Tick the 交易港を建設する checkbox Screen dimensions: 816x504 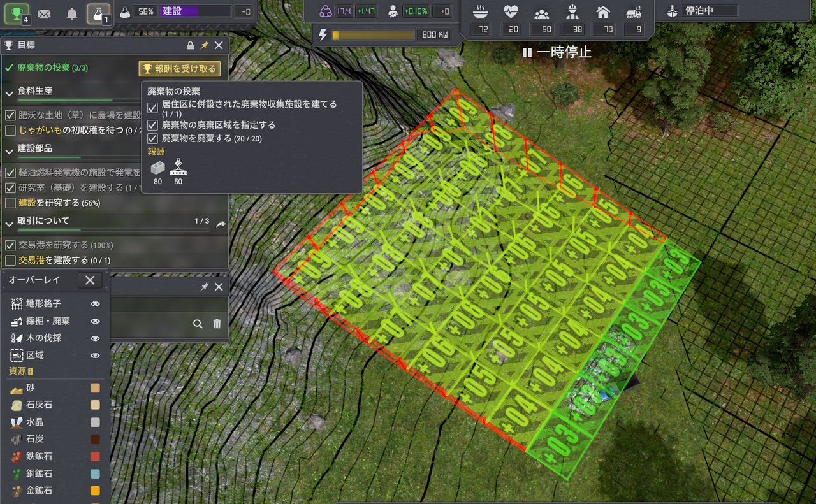tap(10, 261)
